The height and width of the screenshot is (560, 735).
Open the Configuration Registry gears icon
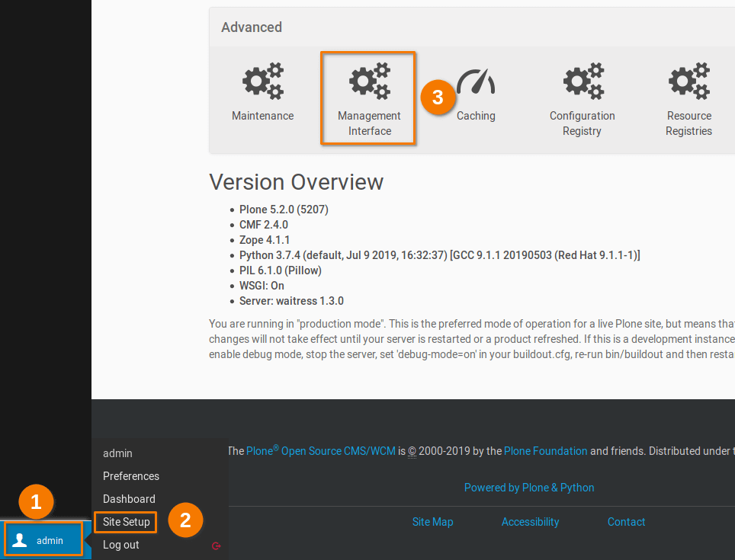tap(583, 81)
